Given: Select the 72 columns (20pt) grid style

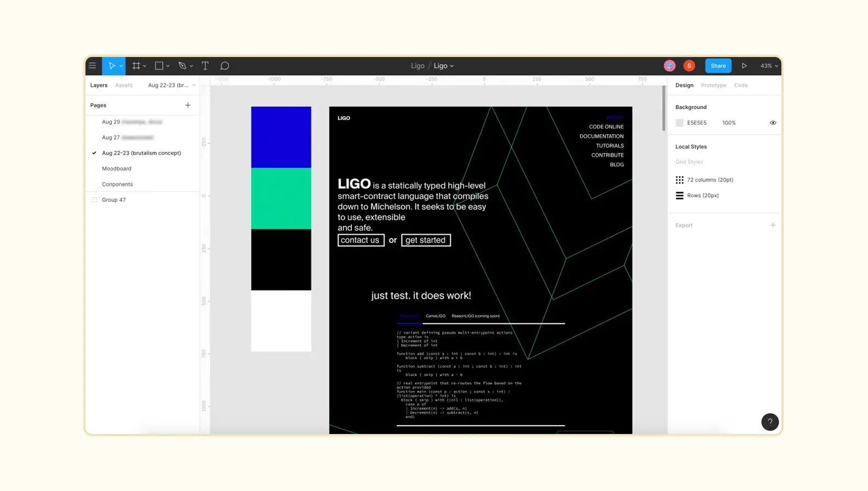Looking at the screenshot, I should [710, 180].
